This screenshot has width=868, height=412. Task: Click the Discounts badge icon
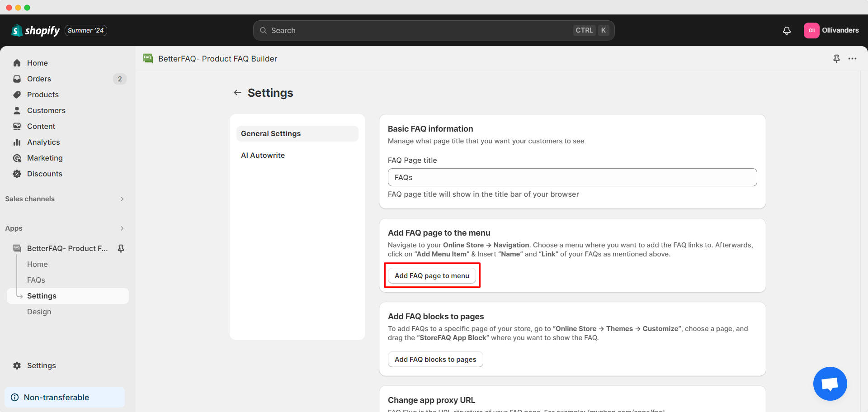tap(17, 174)
